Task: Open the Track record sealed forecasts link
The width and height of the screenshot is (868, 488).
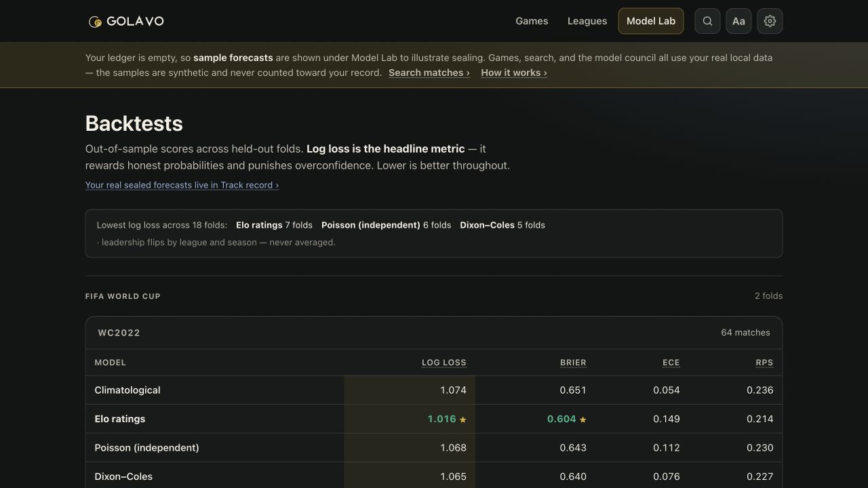Action: point(182,185)
